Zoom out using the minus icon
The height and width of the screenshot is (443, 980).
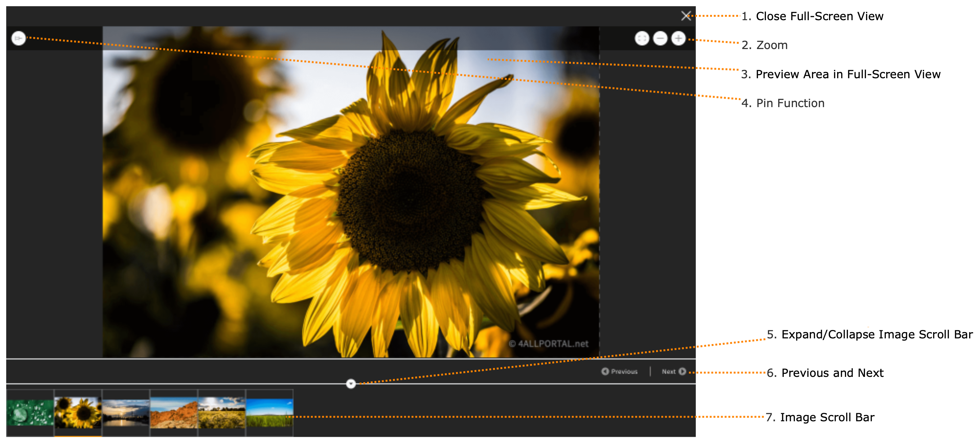pyautogui.click(x=660, y=38)
